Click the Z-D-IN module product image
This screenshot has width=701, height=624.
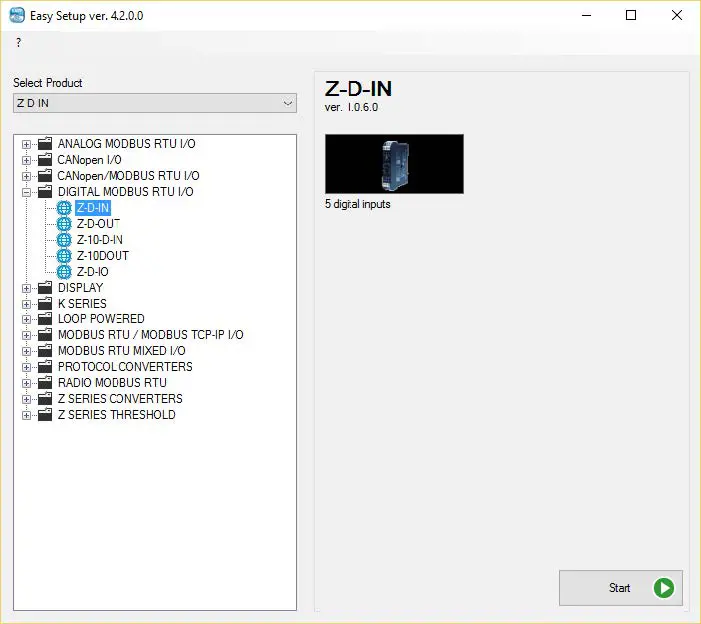pyautogui.click(x=394, y=164)
